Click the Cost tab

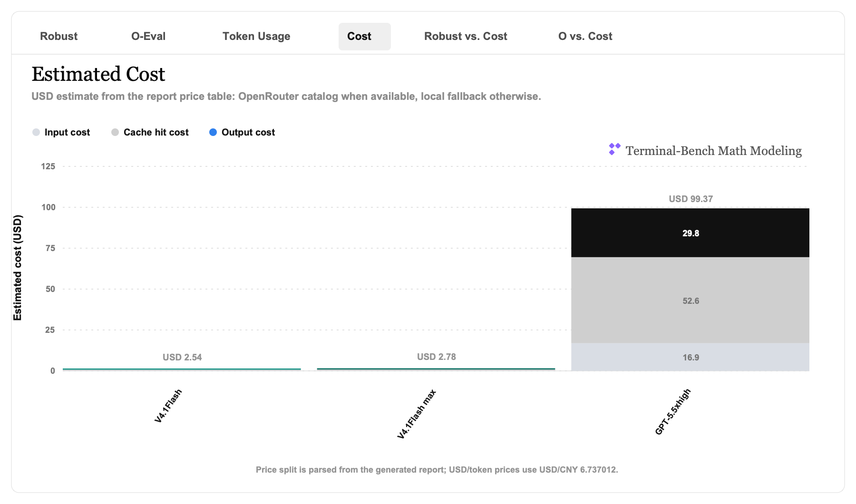(x=365, y=37)
